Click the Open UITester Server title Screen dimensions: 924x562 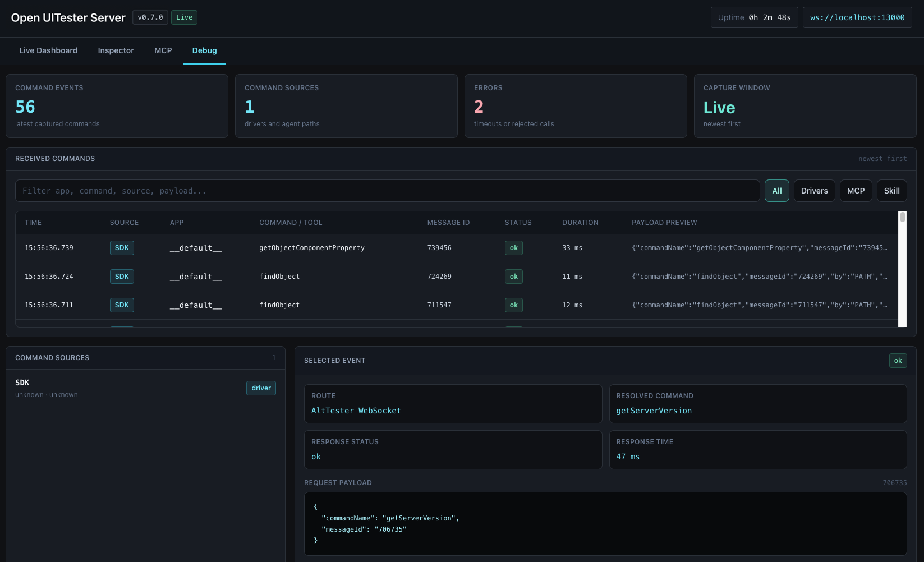[68, 17]
